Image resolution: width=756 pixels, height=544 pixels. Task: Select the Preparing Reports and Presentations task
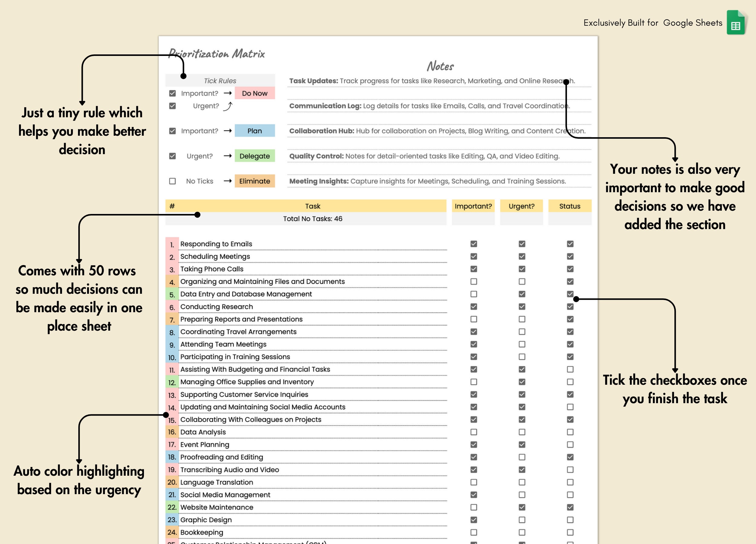[x=313, y=319]
